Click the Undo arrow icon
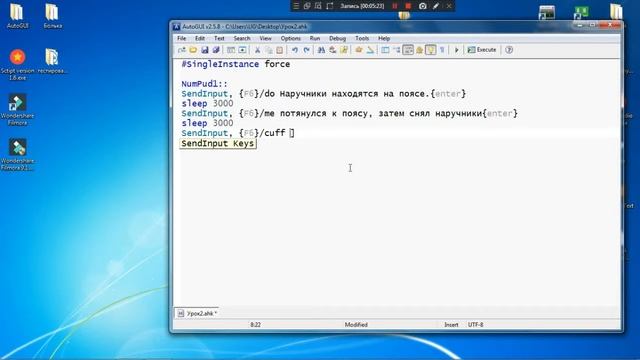The image size is (640, 360). (x=294, y=50)
